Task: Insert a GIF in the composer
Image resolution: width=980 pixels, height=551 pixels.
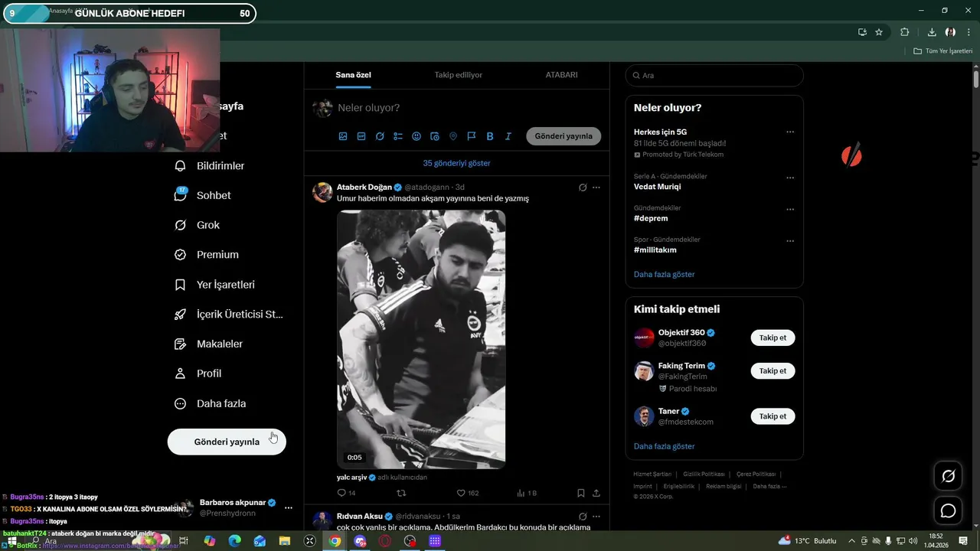Action: (361, 136)
